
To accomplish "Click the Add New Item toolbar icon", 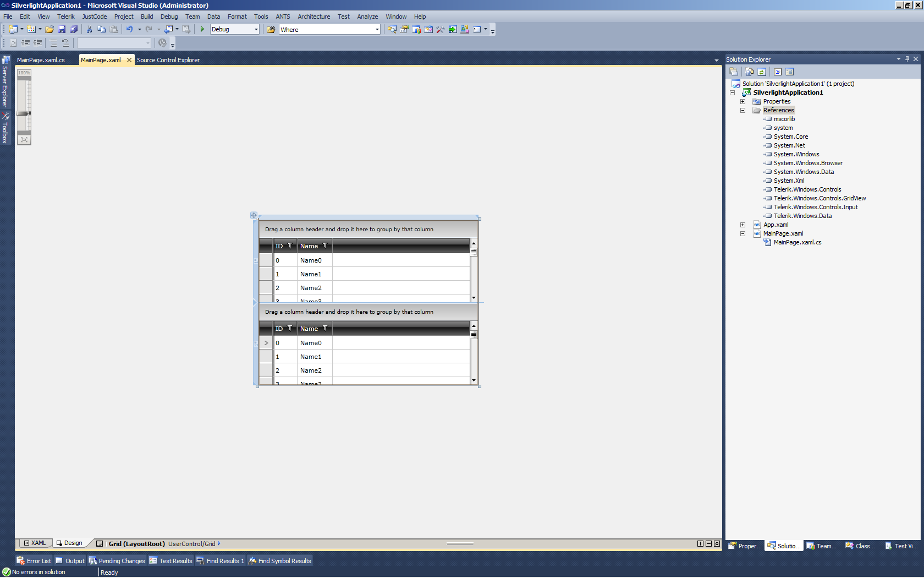I will coord(31,29).
